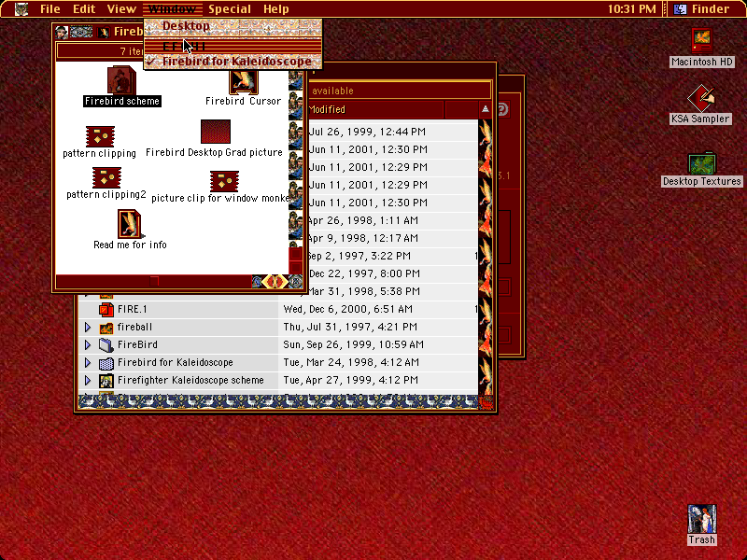Viewport: 747px width, 560px height.
Task: Click the Firebird for Kaleidoscope name in the list
Action: click(176, 362)
